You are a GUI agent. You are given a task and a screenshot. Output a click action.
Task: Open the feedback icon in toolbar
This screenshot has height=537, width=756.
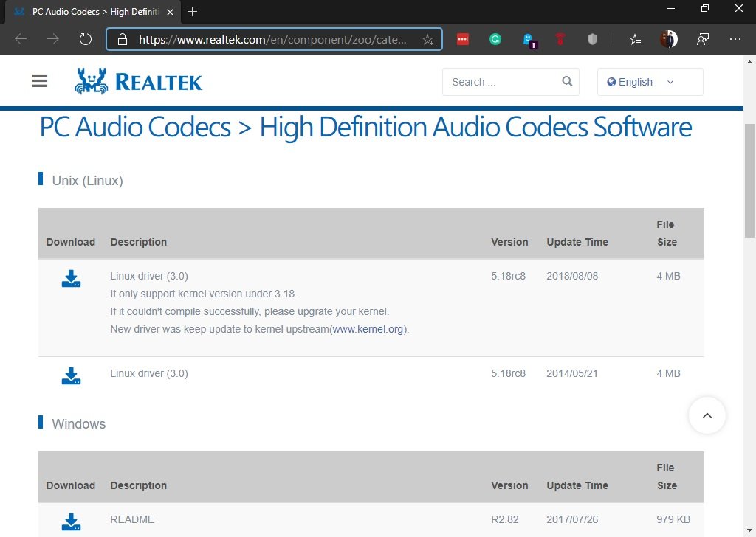[703, 39]
